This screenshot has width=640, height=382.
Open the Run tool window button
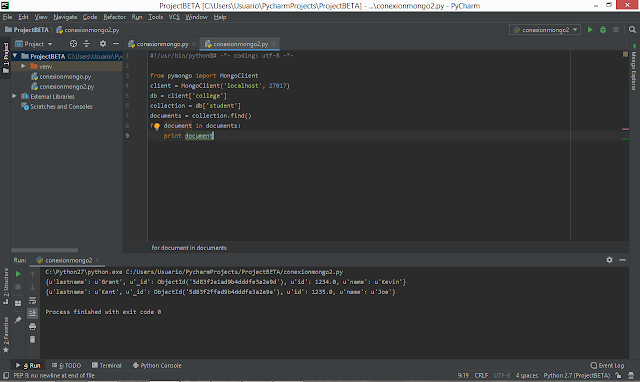(28, 365)
